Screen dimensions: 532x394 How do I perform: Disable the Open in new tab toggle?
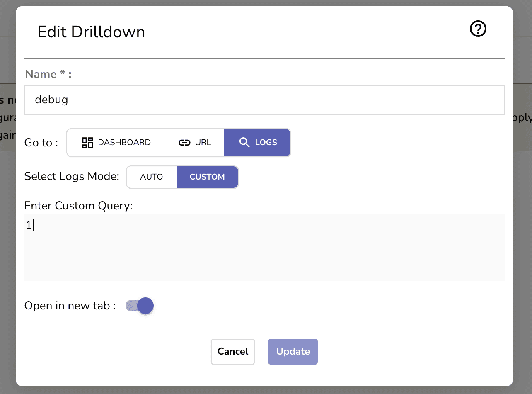pyautogui.click(x=139, y=306)
